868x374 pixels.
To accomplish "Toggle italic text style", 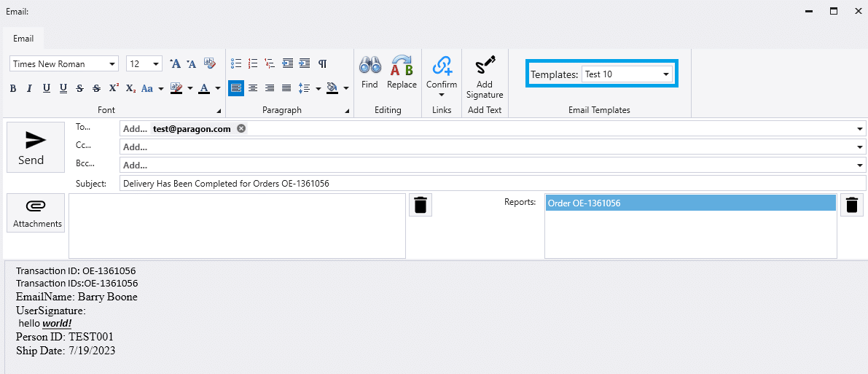I will click(29, 88).
